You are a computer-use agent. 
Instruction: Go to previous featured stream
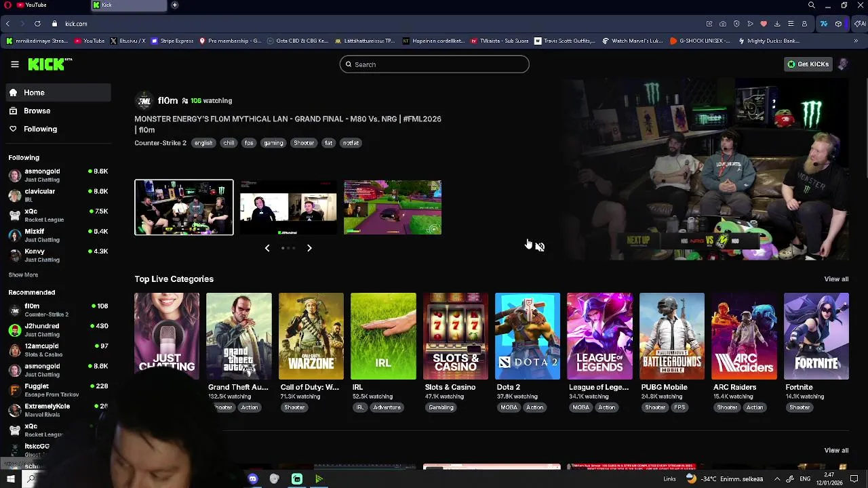click(267, 248)
